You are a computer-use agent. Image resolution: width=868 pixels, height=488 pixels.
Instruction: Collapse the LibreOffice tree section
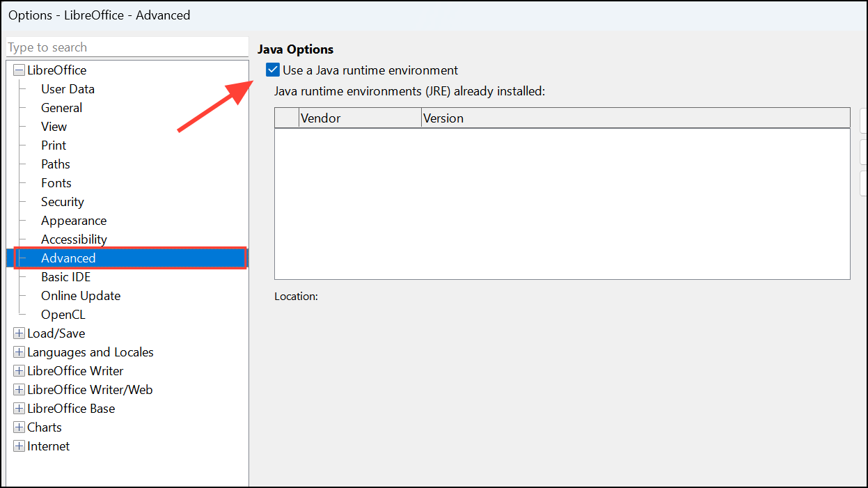[19, 70]
